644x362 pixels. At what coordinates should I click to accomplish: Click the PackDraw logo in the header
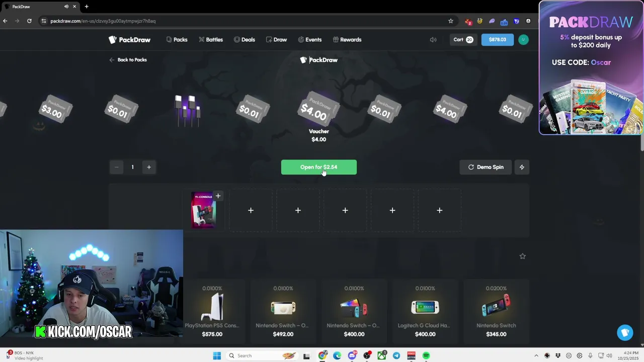tap(129, 40)
